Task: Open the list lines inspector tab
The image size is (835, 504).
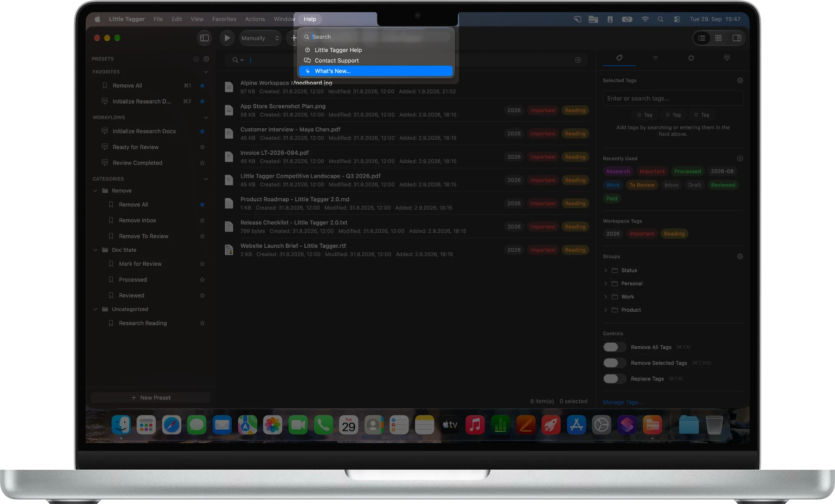Action: point(655,57)
